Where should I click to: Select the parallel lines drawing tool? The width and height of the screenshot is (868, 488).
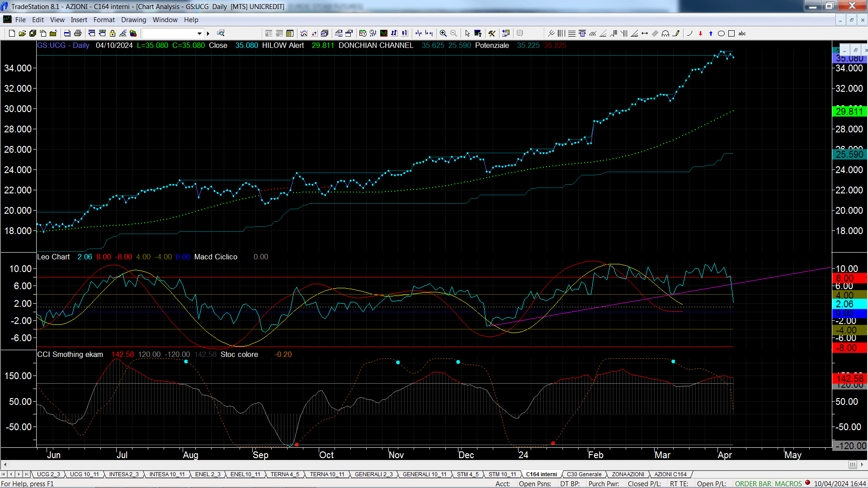[x=655, y=33]
